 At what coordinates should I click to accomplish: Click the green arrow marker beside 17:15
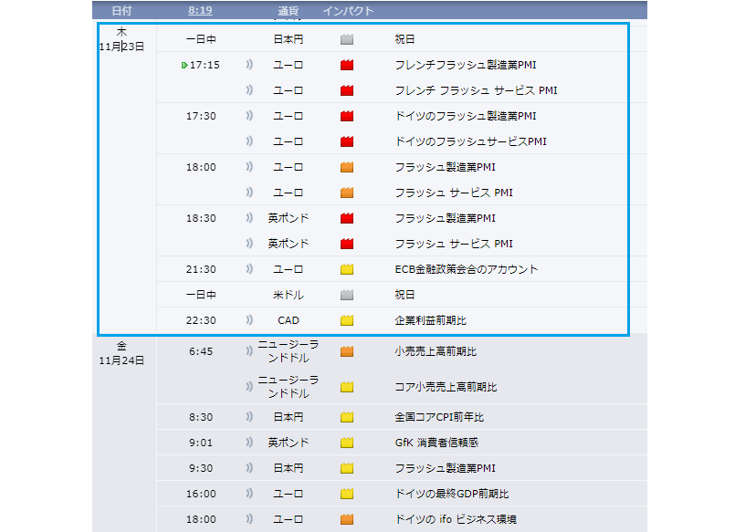coord(184,65)
